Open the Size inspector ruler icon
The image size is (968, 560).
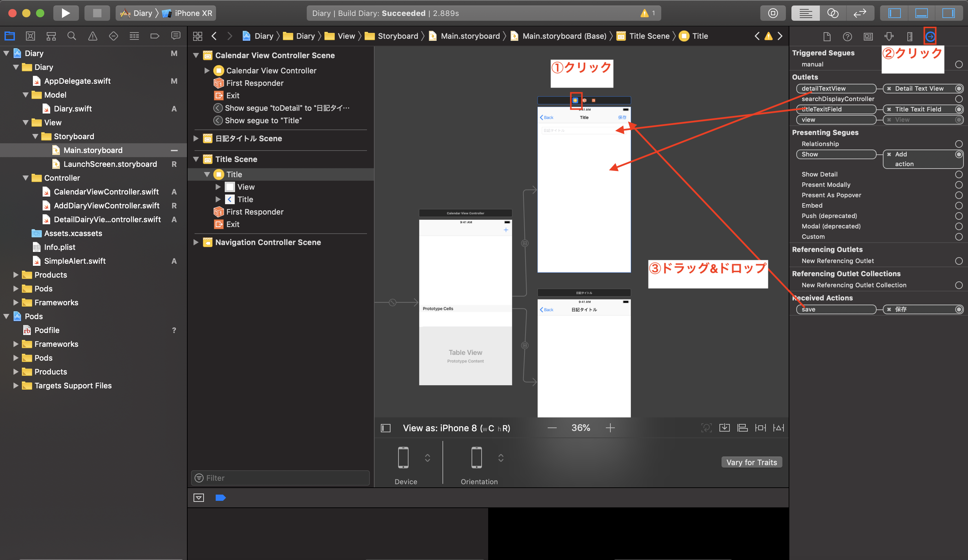pos(909,36)
